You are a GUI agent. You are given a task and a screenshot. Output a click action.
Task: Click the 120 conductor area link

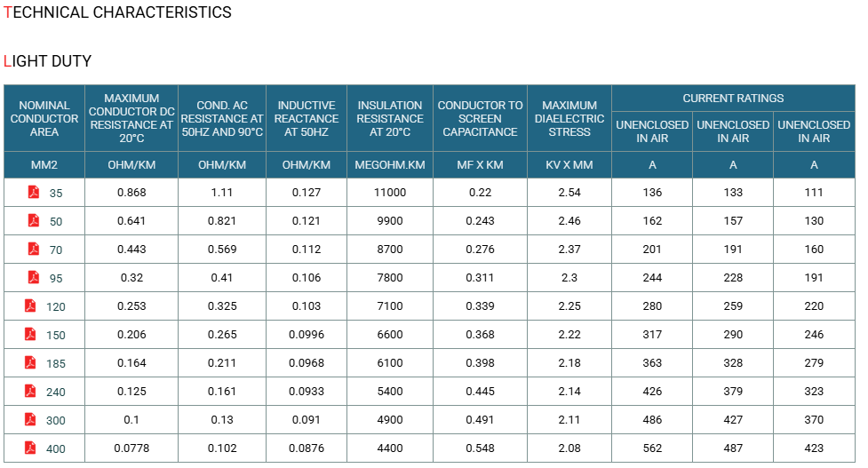pos(55,306)
